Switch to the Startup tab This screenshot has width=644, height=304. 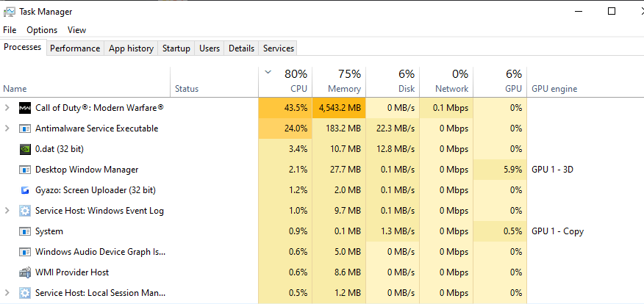coord(176,48)
